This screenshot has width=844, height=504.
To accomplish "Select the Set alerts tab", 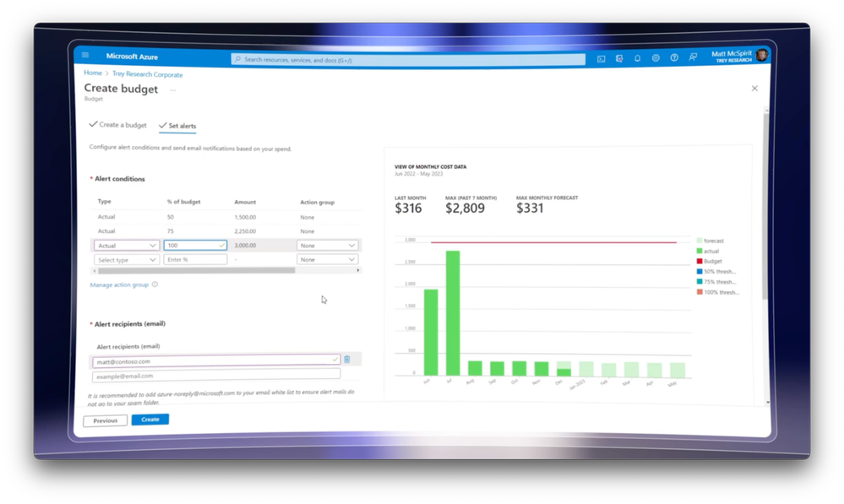I will pos(177,126).
